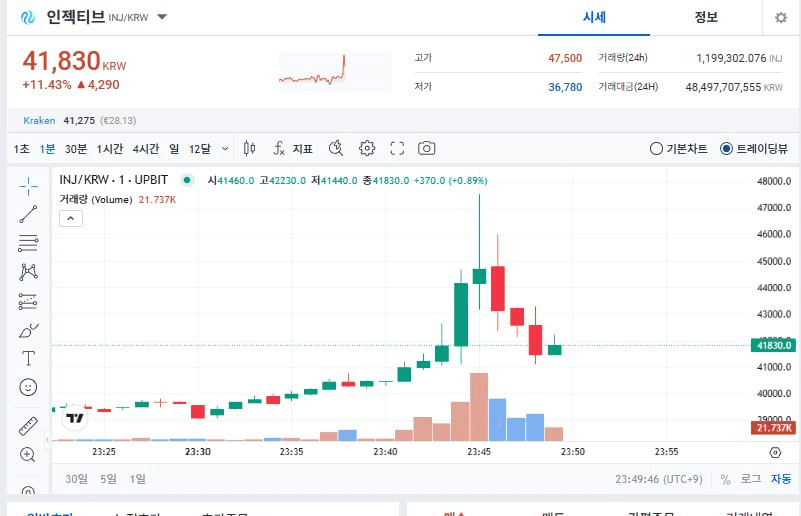Click the mini price sparkline thumbnail
Image resolution: width=801 pixels, height=516 pixels.
tap(335, 72)
